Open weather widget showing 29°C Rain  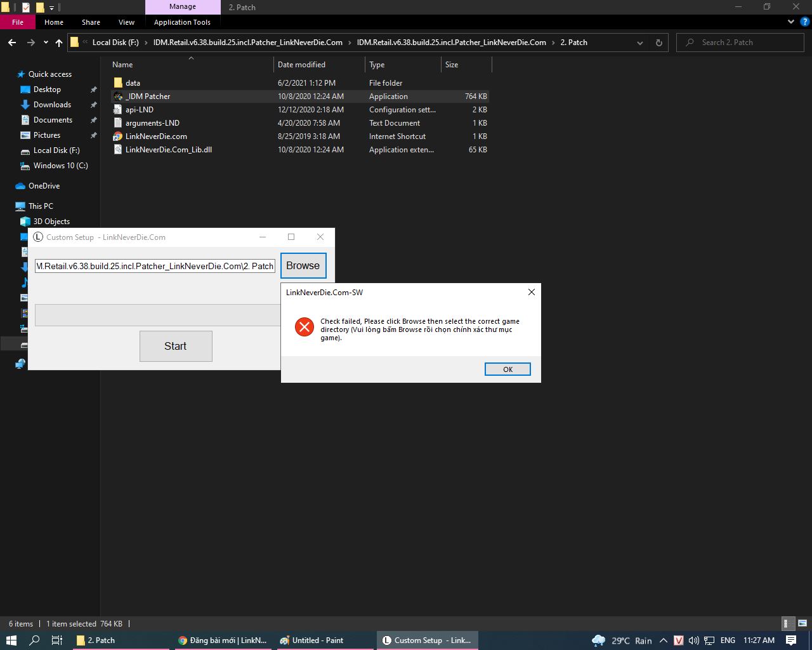click(x=622, y=640)
